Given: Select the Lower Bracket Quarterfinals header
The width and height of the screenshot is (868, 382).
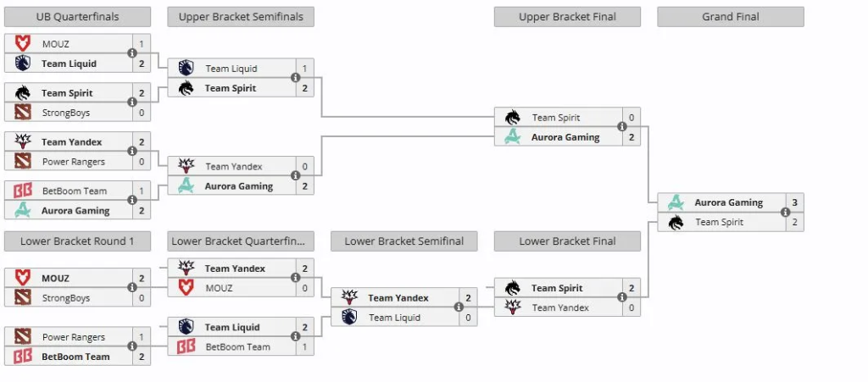Looking at the screenshot, I should 241,241.
